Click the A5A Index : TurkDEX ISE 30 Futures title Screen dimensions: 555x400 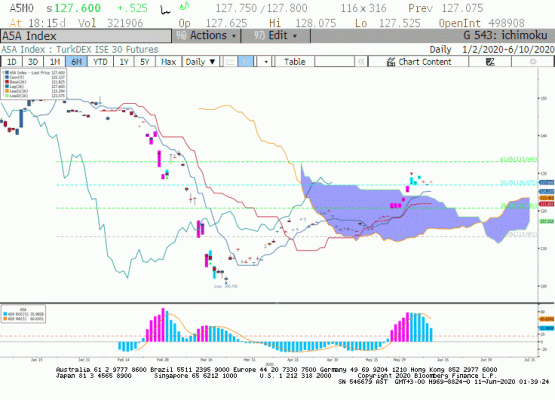coord(80,49)
